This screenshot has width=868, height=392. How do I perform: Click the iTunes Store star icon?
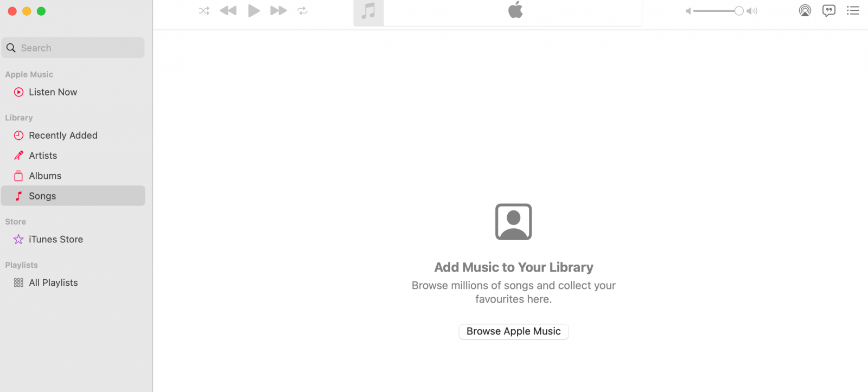pyautogui.click(x=18, y=239)
